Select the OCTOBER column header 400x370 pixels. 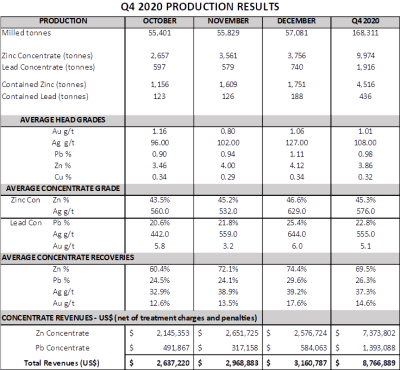(x=159, y=21)
